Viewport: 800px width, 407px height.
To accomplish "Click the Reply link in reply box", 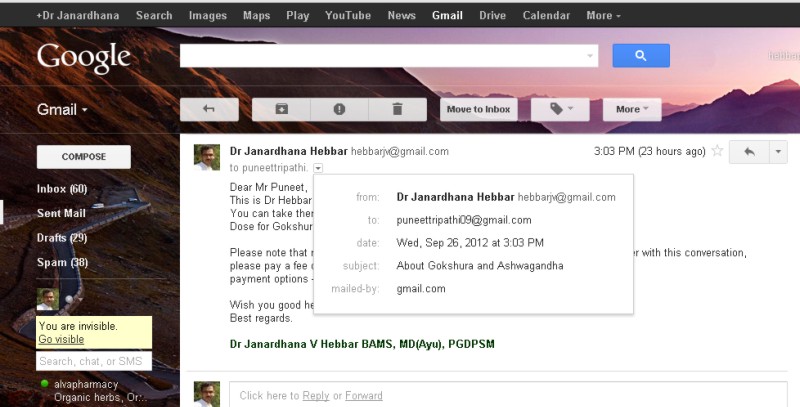I will pos(316,396).
